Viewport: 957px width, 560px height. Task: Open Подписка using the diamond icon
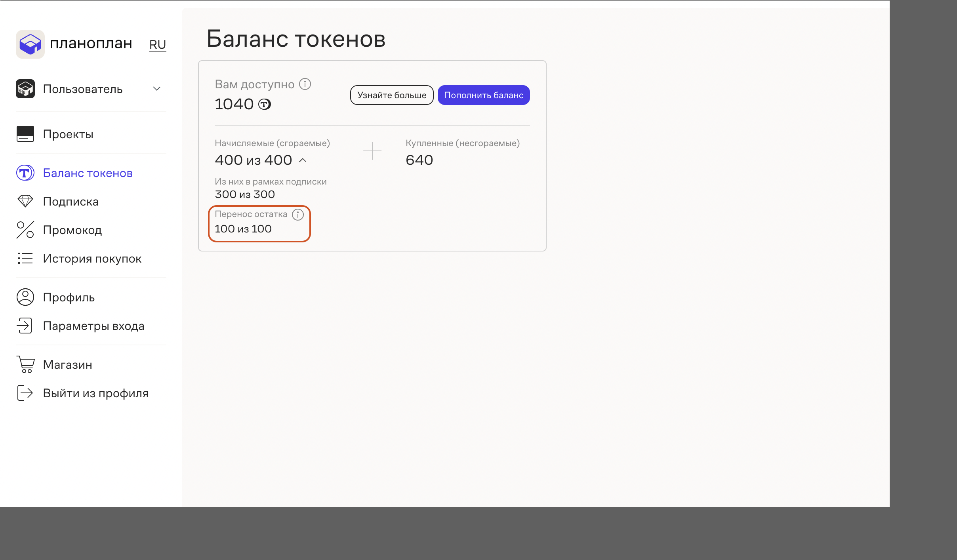coord(25,201)
